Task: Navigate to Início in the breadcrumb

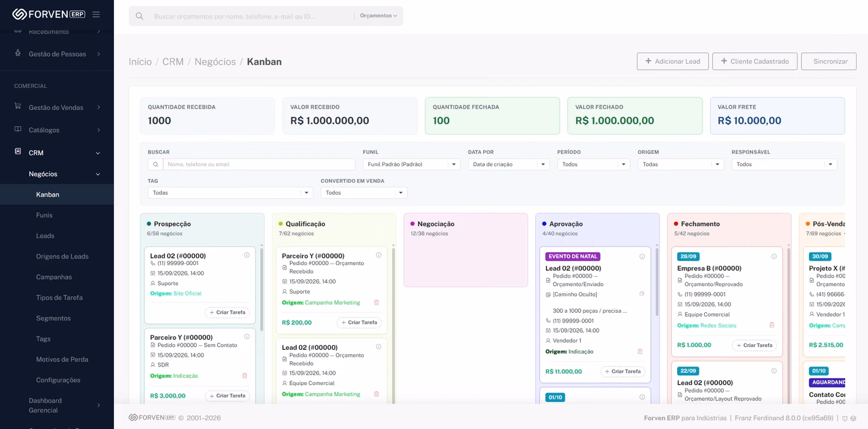Action: pos(140,62)
